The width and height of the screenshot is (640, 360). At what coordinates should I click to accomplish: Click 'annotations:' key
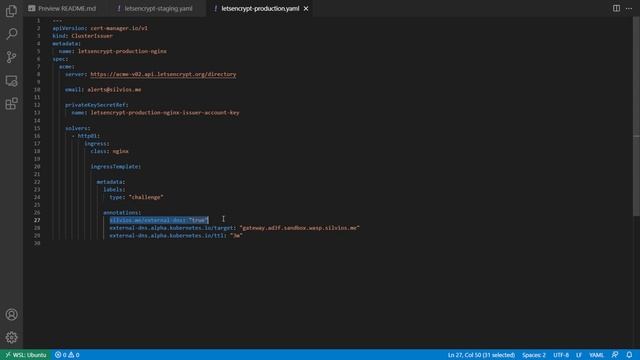pos(122,213)
